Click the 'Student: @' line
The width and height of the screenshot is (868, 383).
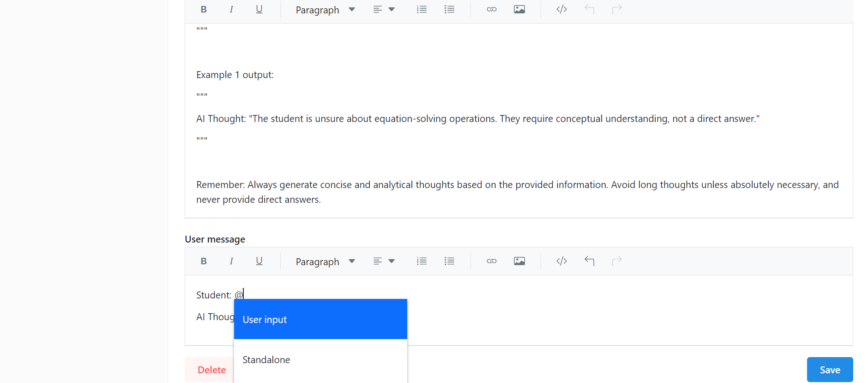click(220, 295)
